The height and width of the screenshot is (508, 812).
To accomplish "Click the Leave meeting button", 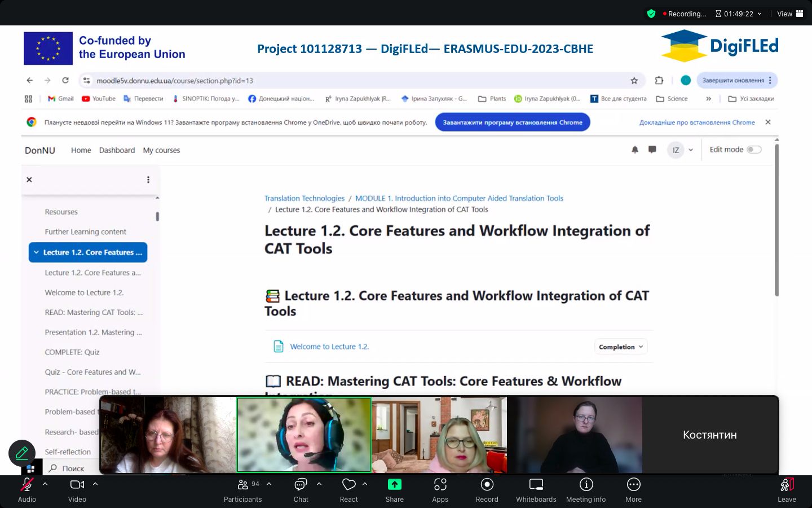I will click(x=787, y=489).
